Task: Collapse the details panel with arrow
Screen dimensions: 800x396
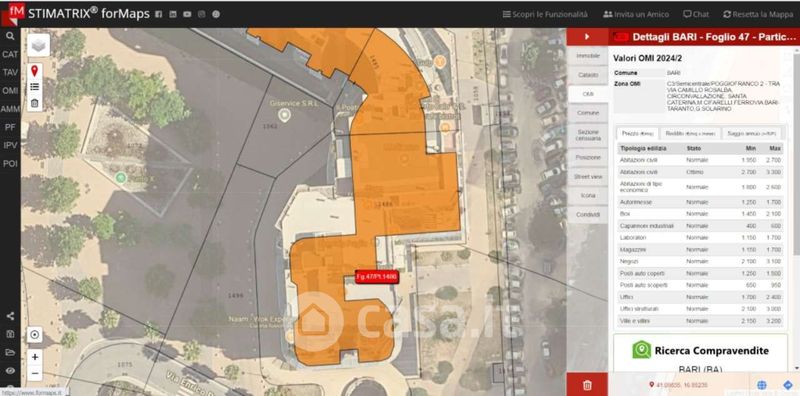Action: pyautogui.click(x=587, y=37)
